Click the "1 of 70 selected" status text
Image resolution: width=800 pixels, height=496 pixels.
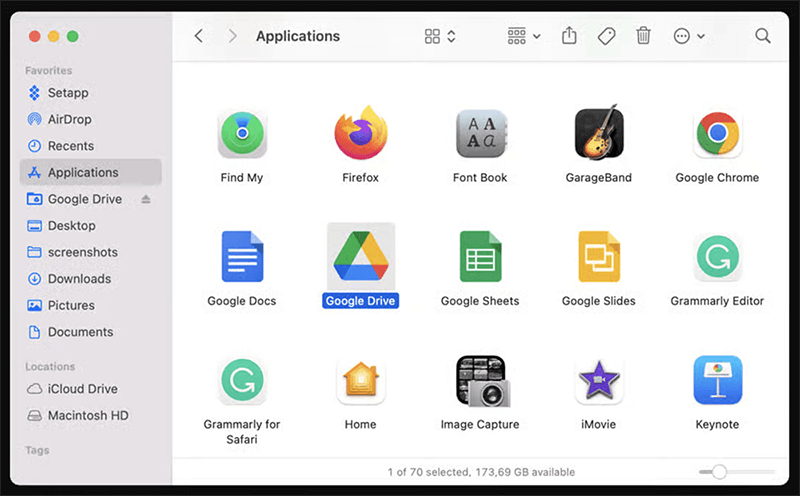tap(429, 472)
